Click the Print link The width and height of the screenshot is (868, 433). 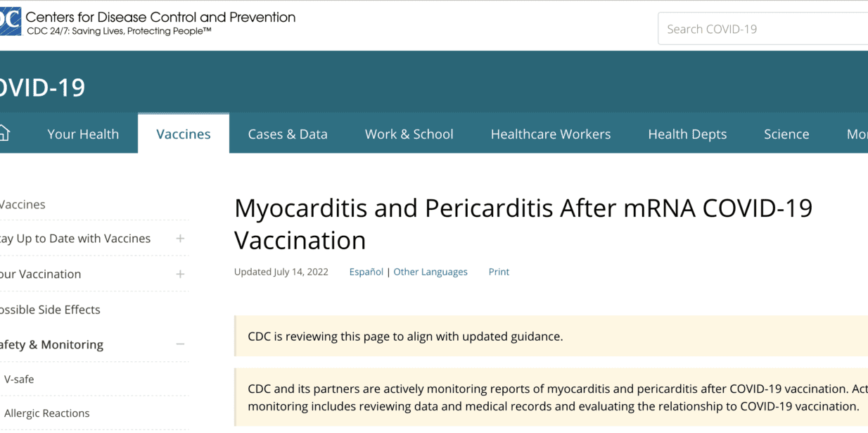[x=499, y=272]
